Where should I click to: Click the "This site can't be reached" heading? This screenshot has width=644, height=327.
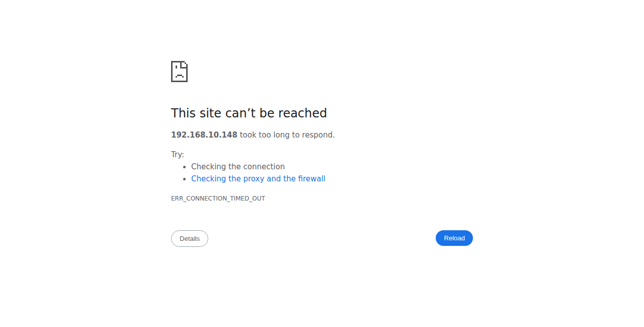[249, 113]
